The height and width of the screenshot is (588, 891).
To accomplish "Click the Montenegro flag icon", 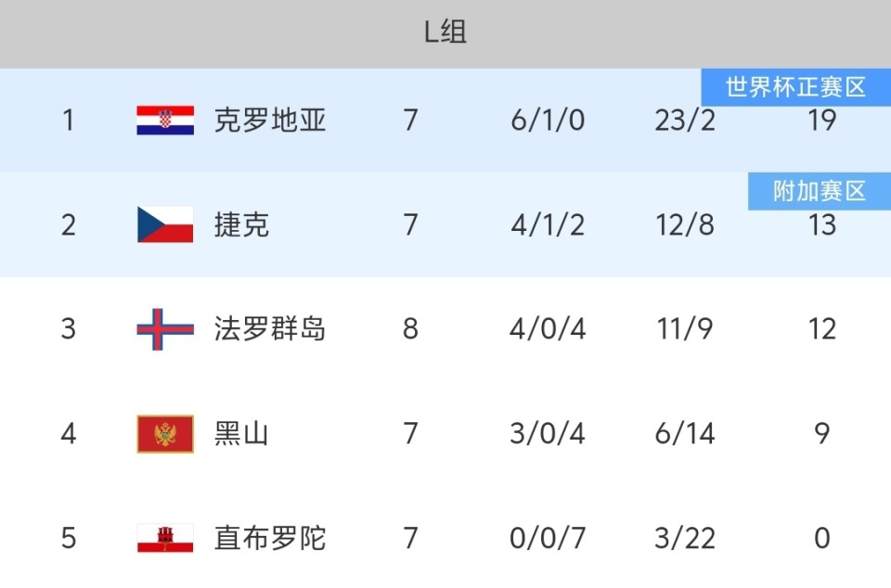I will (165, 434).
